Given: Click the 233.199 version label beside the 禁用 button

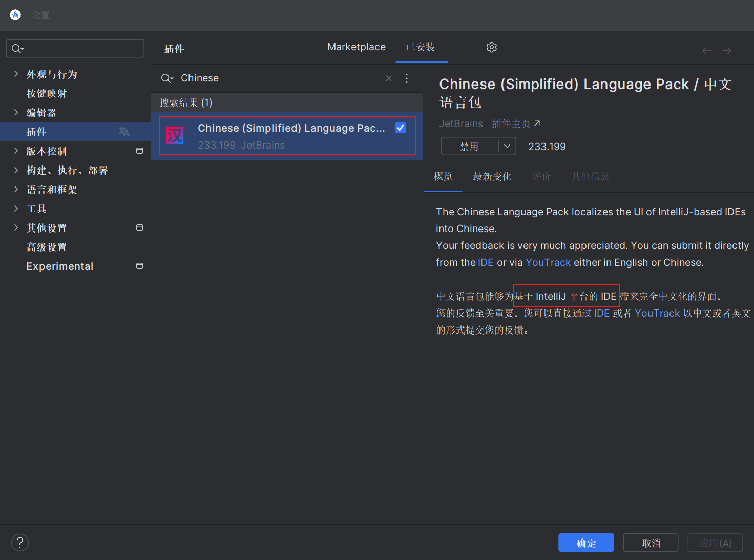Looking at the screenshot, I should 547,147.
